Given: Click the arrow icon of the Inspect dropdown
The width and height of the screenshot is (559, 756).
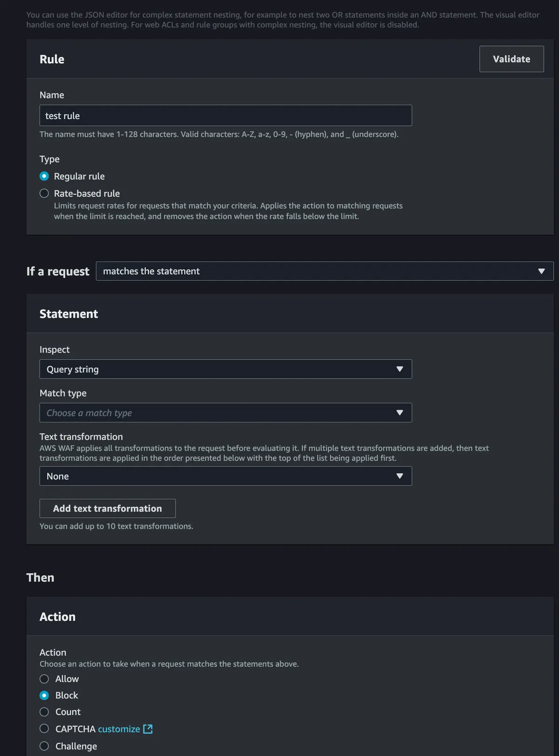Looking at the screenshot, I should click(x=399, y=369).
